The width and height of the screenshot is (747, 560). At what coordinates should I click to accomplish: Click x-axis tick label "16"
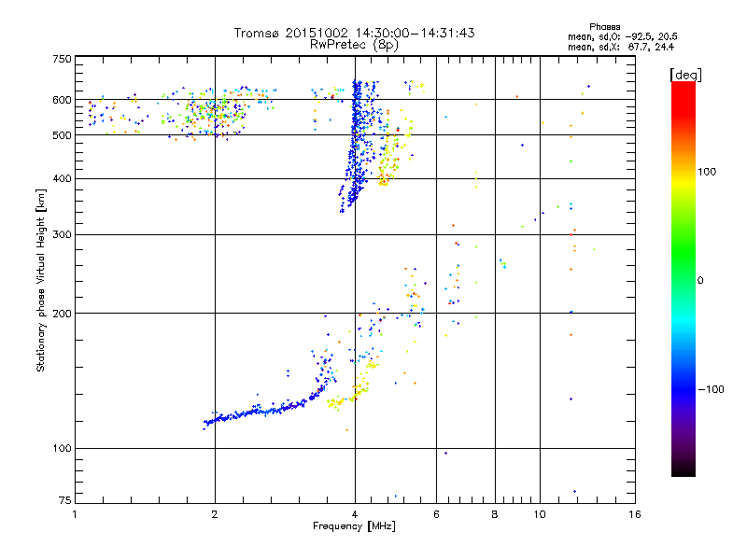[x=635, y=514]
